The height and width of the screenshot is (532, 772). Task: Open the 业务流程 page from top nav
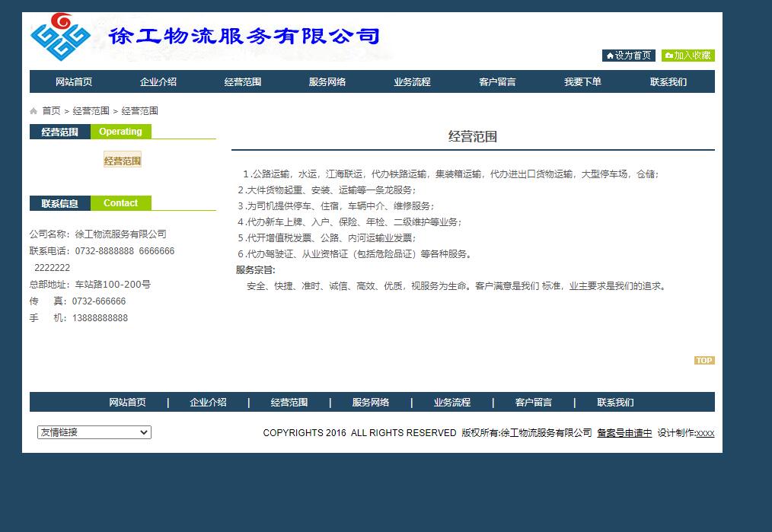point(412,81)
